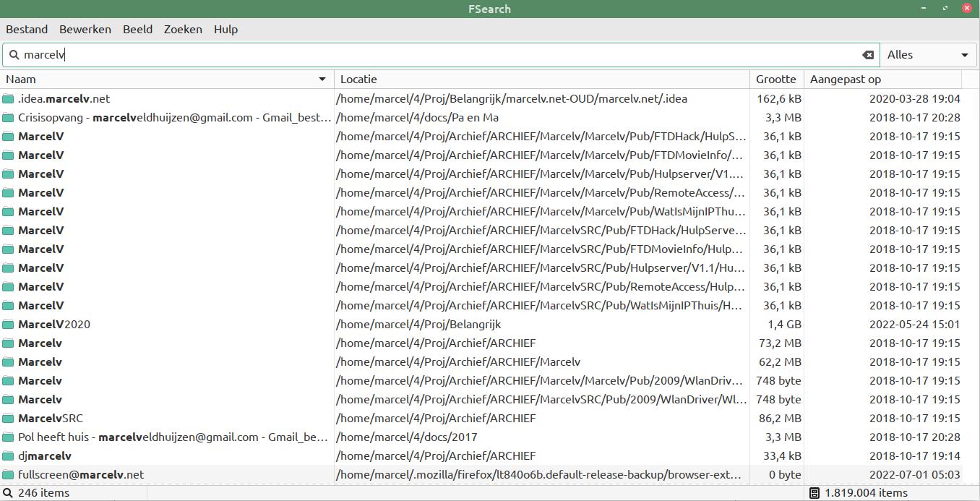This screenshot has height=501, width=980.
Task: Click the magnifier icon in search field
Action: [x=14, y=55]
